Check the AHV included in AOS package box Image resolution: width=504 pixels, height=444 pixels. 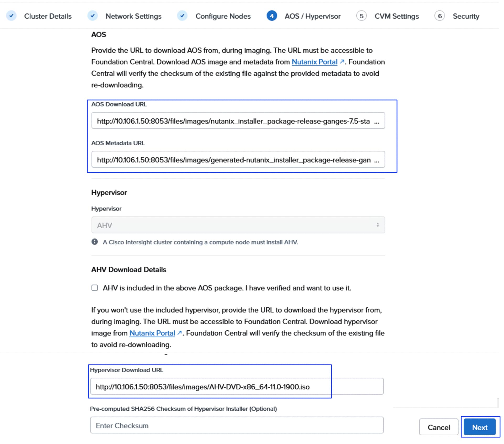coord(95,288)
